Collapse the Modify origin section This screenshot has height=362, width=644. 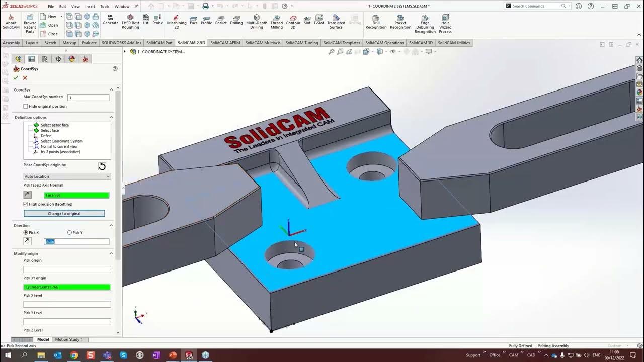(111, 254)
